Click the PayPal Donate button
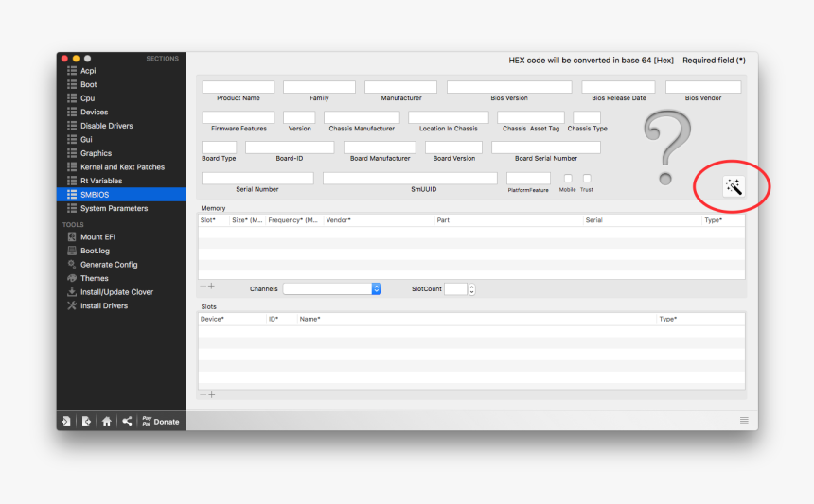 point(161,421)
